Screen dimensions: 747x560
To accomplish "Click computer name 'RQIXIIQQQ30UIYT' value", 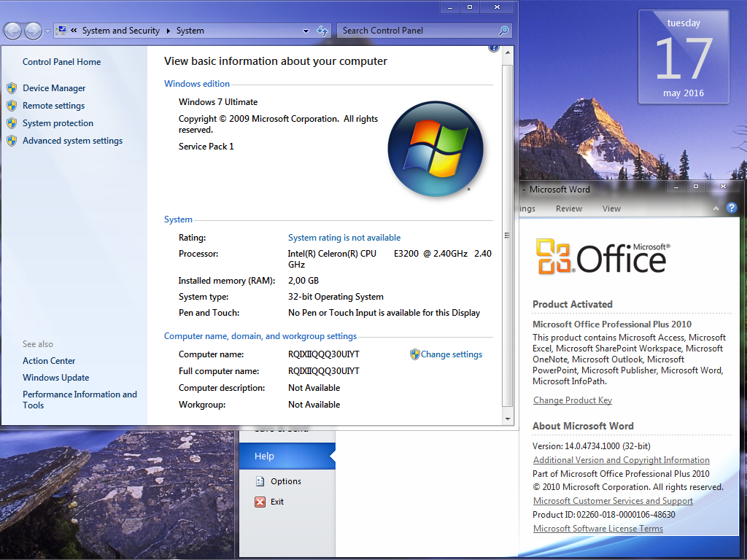I will coord(323,354).
